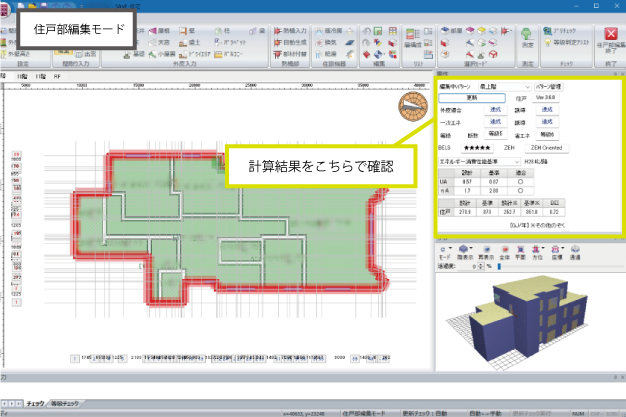Click the 測定 measure tool icon
626x417 pixels.
tap(527, 30)
